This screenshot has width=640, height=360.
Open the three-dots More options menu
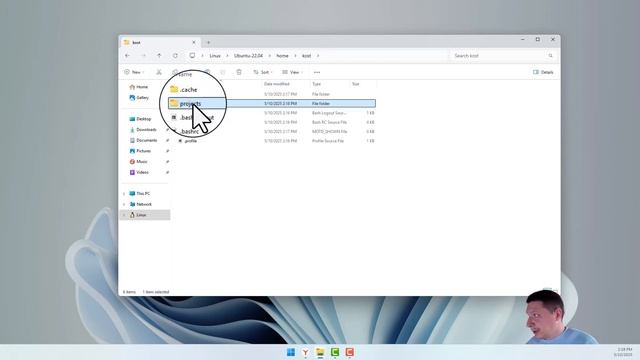317,72
